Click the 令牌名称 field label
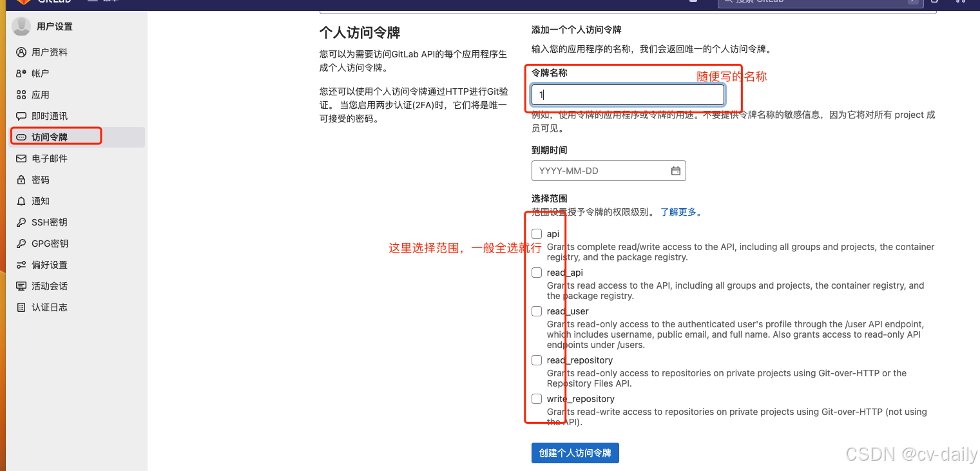Image resolution: width=980 pixels, height=471 pixels. click(x=550, y=73)
